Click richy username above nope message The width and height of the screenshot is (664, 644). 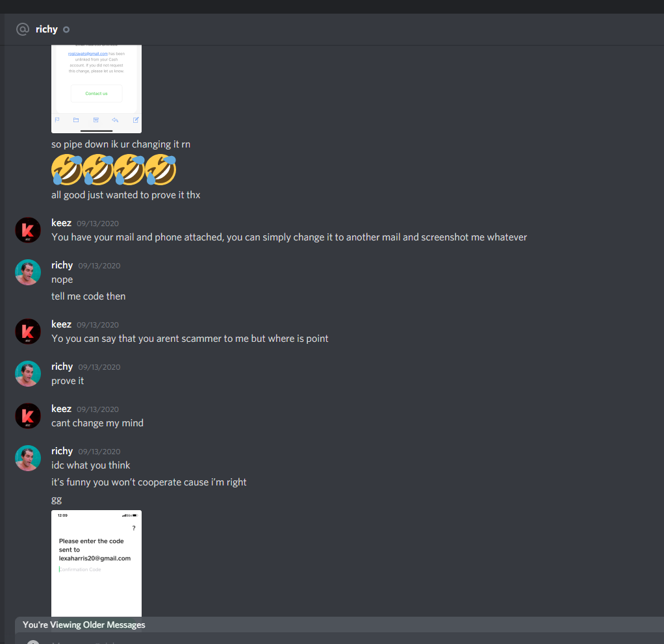[62, 265]
